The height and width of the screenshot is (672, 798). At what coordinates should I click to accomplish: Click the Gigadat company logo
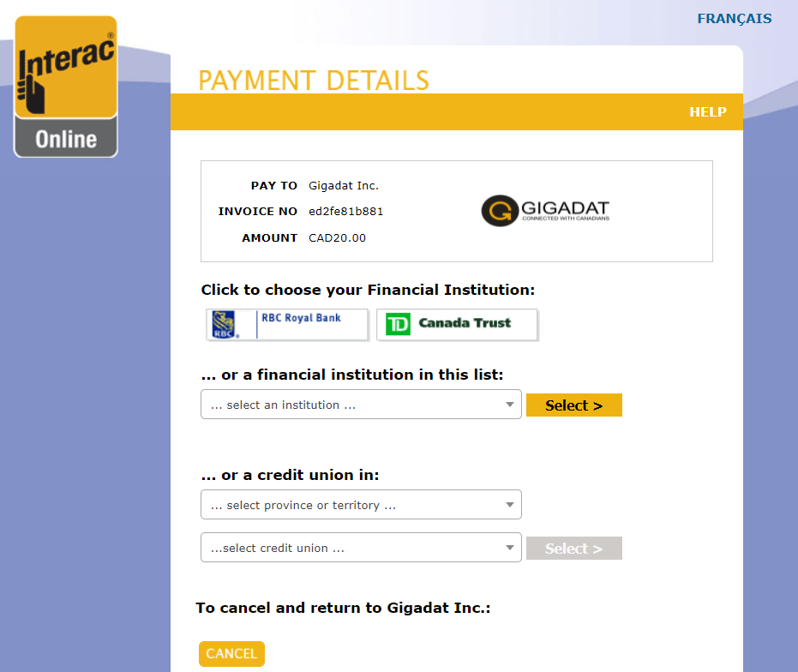545,211
